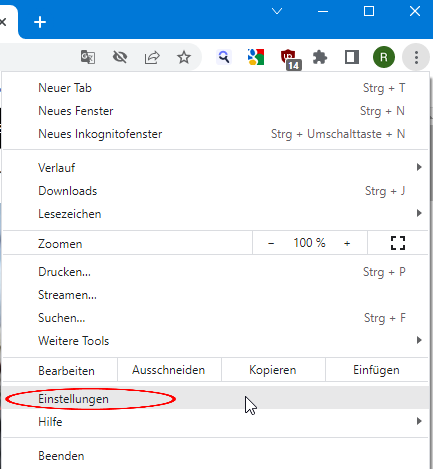Expand the Lesezeichen submenu

(x=215, y=214)
